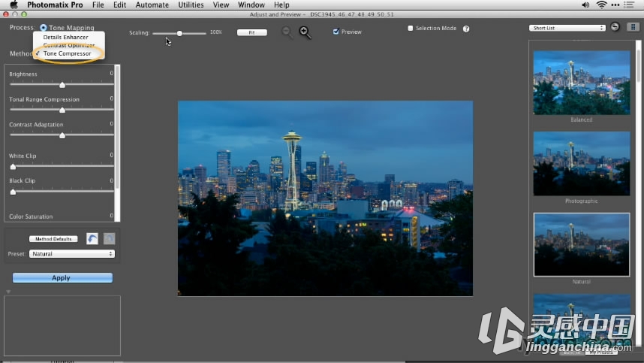Image resolution: width=644 pixels, height=363 pixels.
Task: Open the View menu
Action: coord(221,5)
